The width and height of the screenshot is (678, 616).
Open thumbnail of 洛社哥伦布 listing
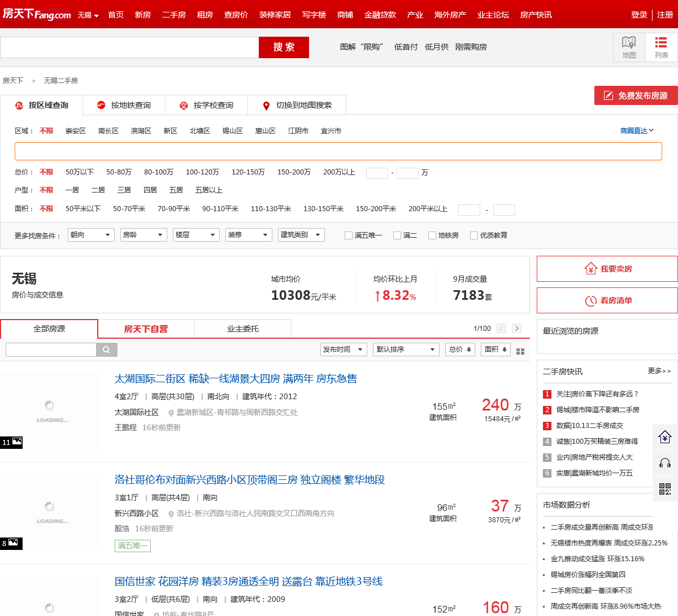pos(51,512)
